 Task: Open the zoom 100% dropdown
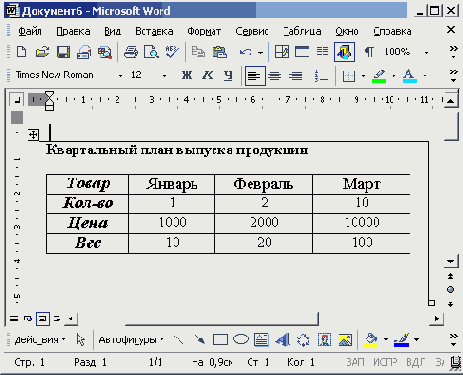(426, 53)
